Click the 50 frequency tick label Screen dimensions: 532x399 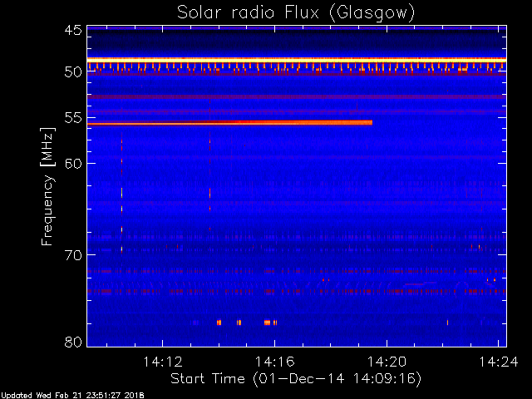73,72
